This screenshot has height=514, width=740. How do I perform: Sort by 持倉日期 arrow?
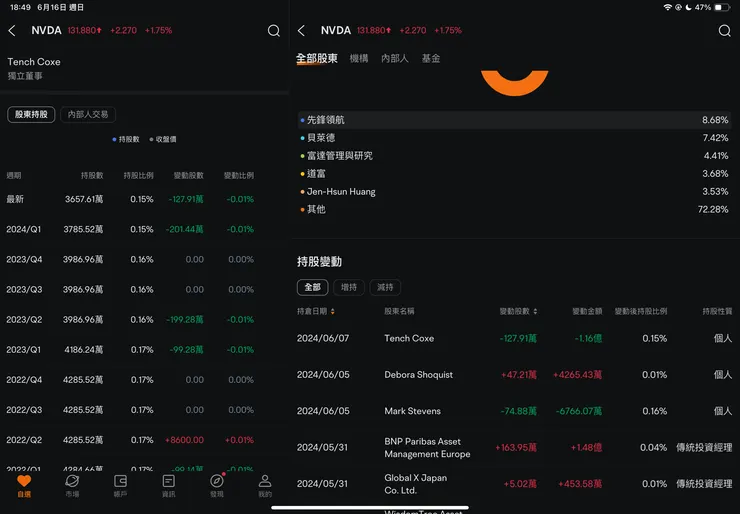[x=333, y=311]
